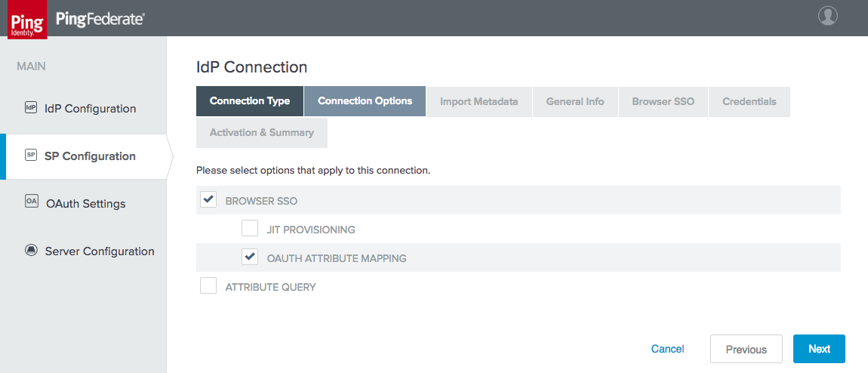Click the Server Configuration icon
Screen dimensions: 868x373
pos(31,250)
